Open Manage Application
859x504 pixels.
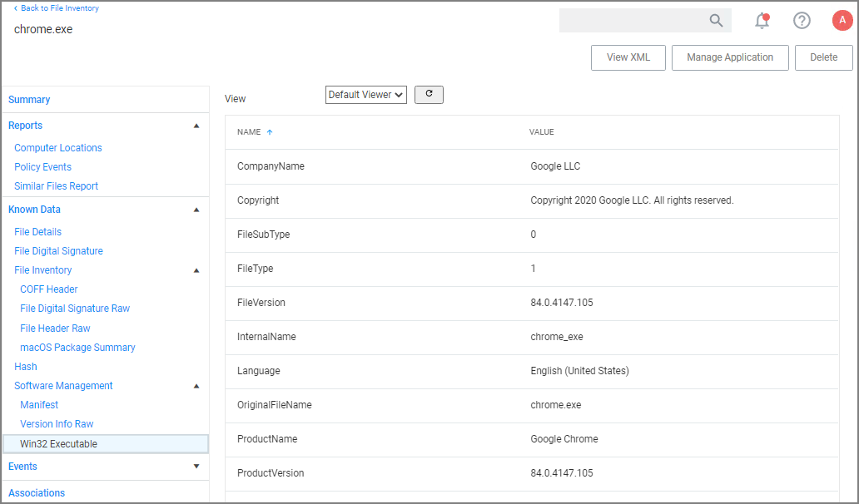[x=730, y=57]
